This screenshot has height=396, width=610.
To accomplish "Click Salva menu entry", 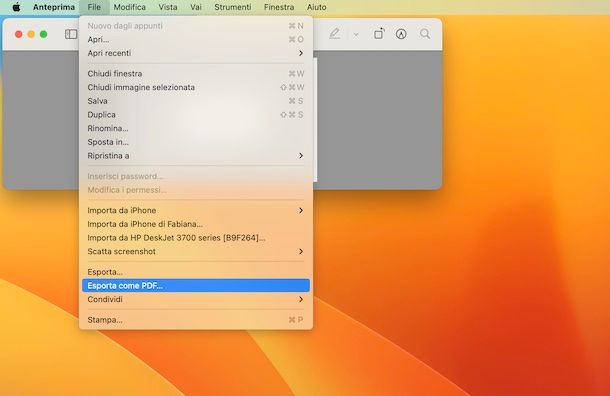I will click(196, 101).
